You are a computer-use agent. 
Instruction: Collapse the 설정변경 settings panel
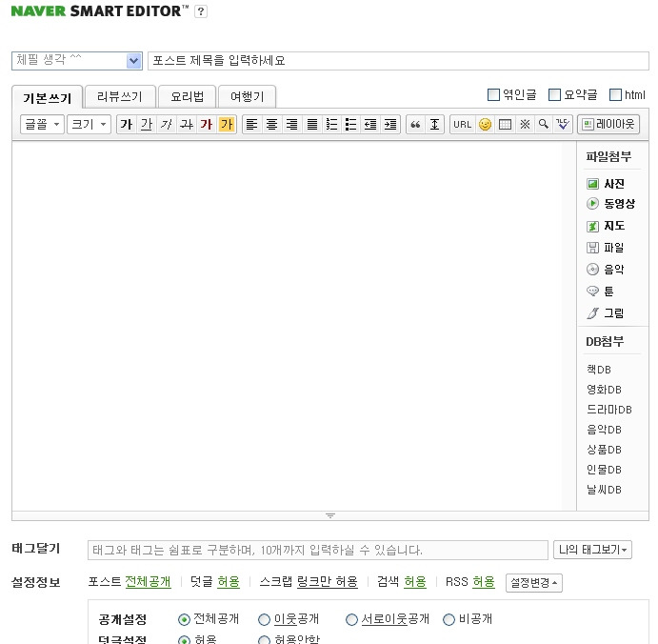pos(534,583)
